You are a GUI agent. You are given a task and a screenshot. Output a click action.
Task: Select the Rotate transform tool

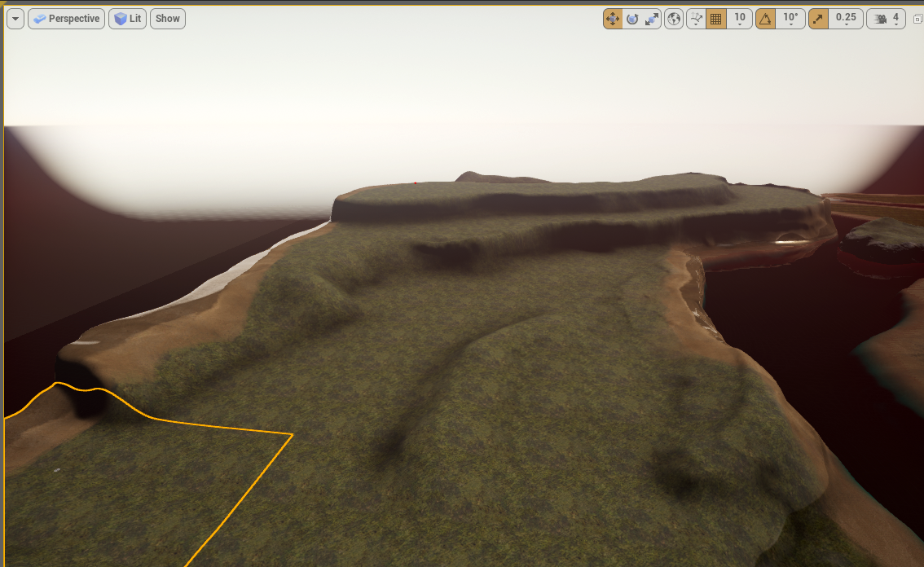pyautogui.click(x=632, y=19)
